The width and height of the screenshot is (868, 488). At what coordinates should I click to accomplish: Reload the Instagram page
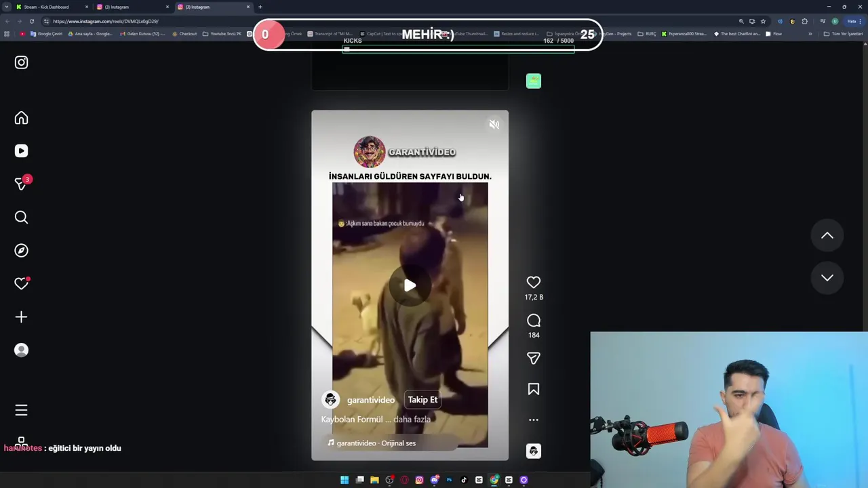pos(31,21)
